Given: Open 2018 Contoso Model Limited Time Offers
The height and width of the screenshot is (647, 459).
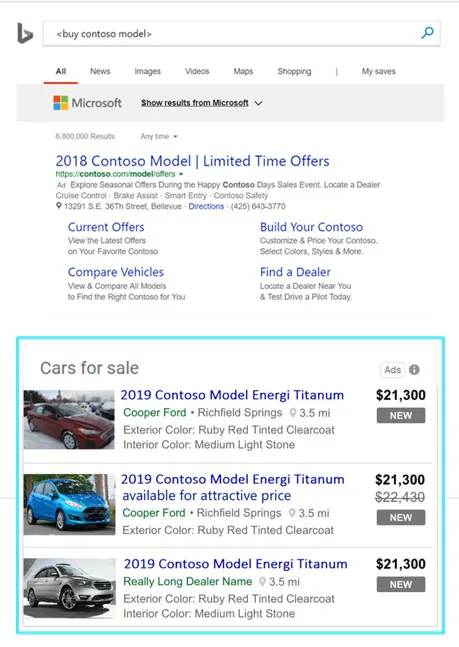Looking at the screenshot, I should tap(192, 161).
